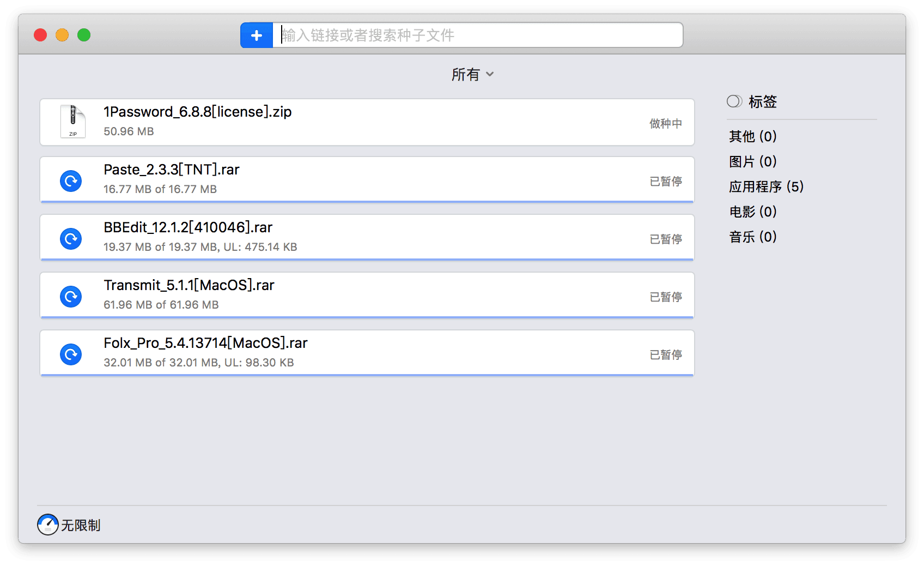Click the 做种中 status of 1Password
Screen dimensions: 924x566
666,124
